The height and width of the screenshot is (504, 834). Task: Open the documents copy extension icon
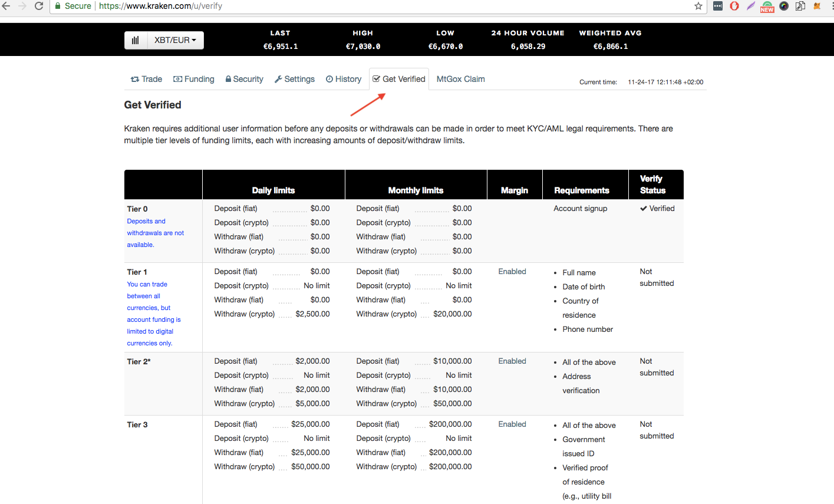[800, 6]
